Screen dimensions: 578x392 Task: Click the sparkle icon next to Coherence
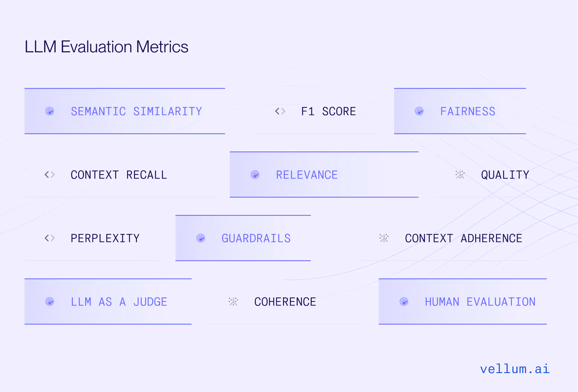[x=233, y=301]
